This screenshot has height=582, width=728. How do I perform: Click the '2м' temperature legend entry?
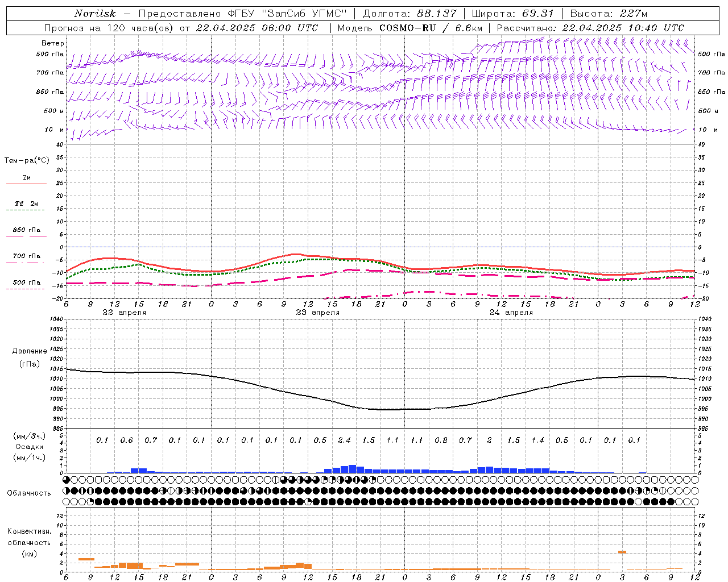click(27, 178)
